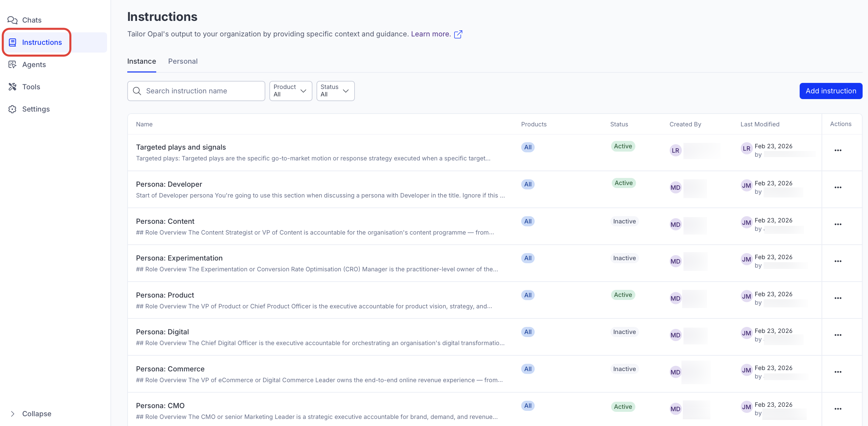Open three-dot actions for Persona: Developer

click(x=838, y=187)
